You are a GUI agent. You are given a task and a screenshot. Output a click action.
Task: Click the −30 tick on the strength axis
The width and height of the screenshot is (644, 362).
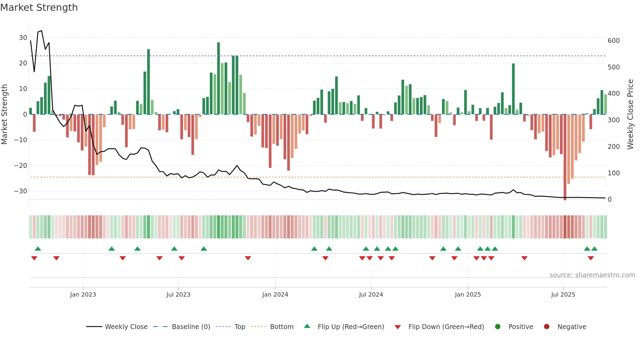(21, 191)
